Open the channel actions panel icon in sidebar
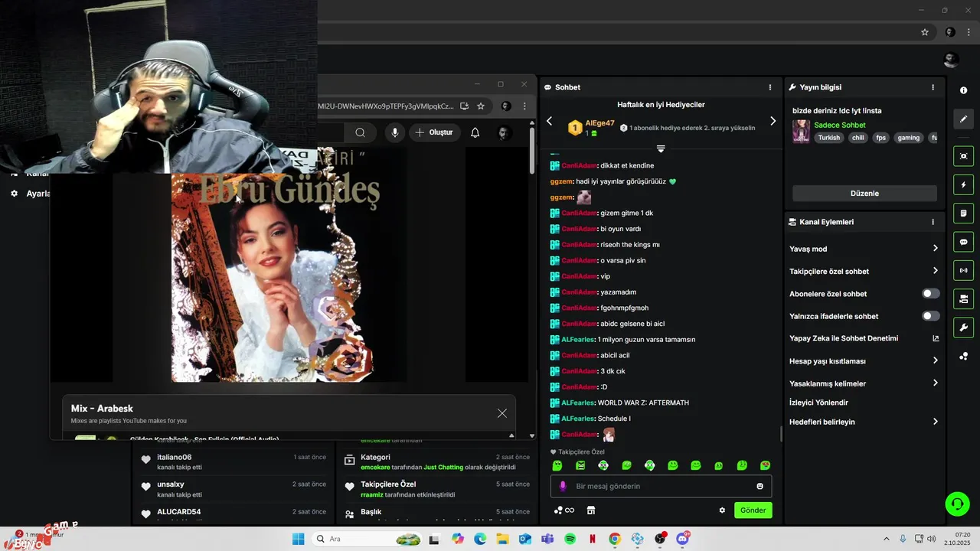 (963, 298)
